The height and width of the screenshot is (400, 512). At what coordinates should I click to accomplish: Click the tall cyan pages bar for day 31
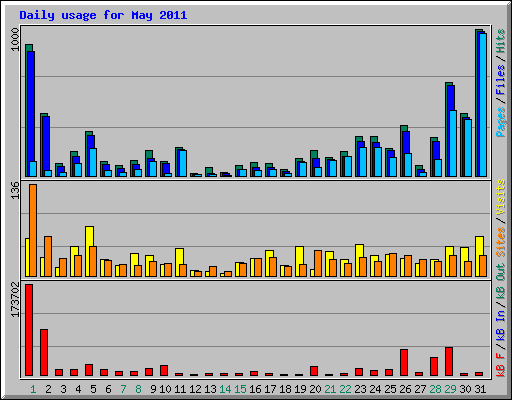tap(483, 105)
